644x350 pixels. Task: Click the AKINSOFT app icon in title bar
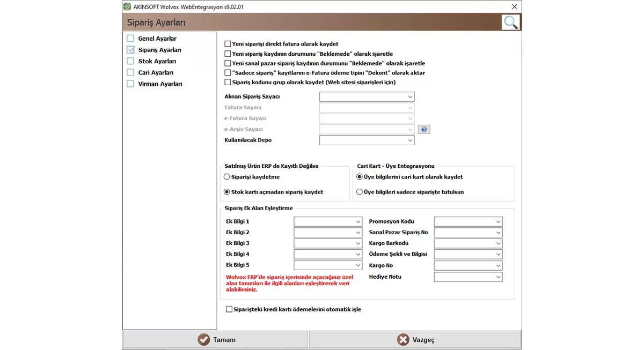pos(127,6)
